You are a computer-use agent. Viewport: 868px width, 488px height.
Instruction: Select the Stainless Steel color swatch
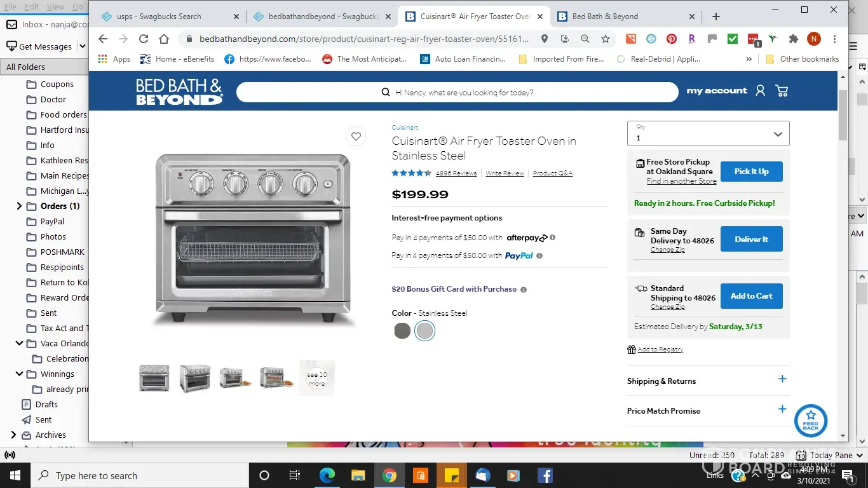pos(424,330)
